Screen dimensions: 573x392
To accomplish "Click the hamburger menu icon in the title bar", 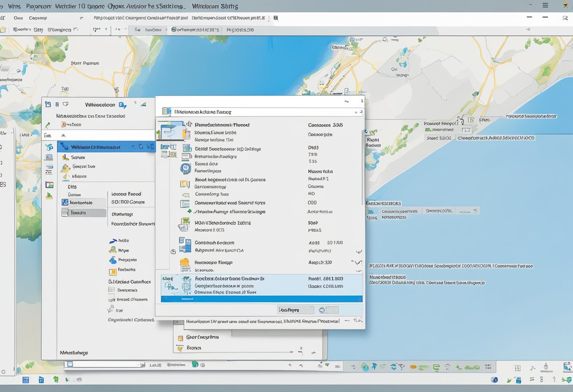I will coord(545,6).
